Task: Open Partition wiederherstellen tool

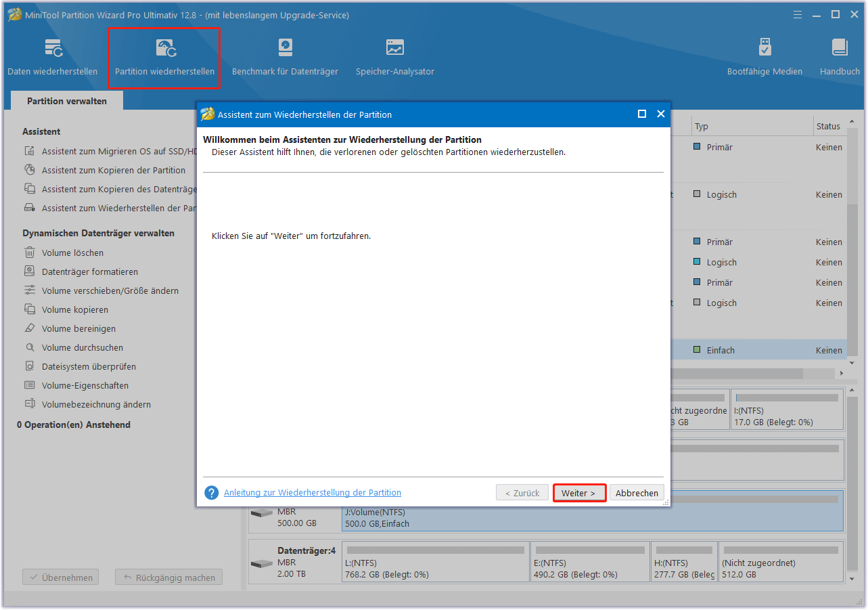Action: tap(164, 58)
